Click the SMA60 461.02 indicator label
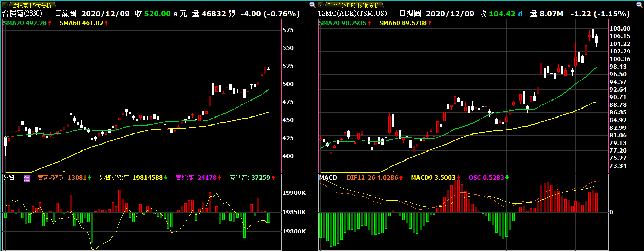 (x=83, y=23)
